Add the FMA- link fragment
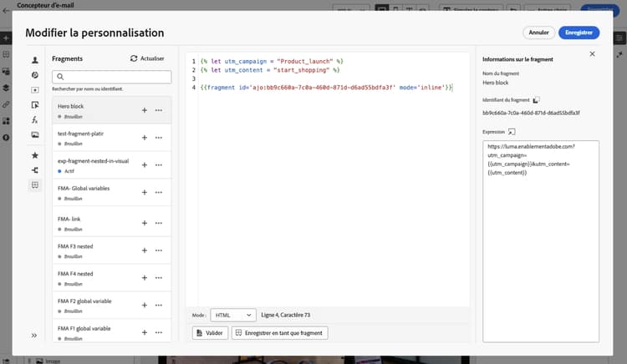This screenshot has width=627, height=364. (x=145, y=223)
